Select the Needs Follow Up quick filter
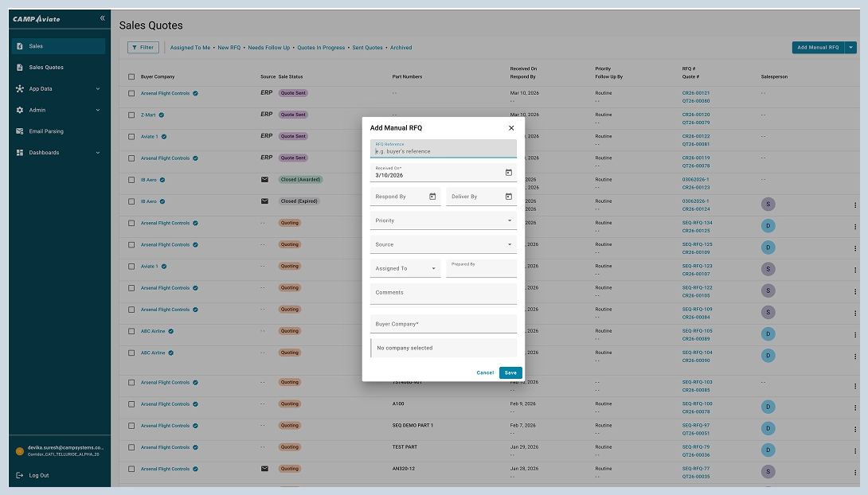 268,48
